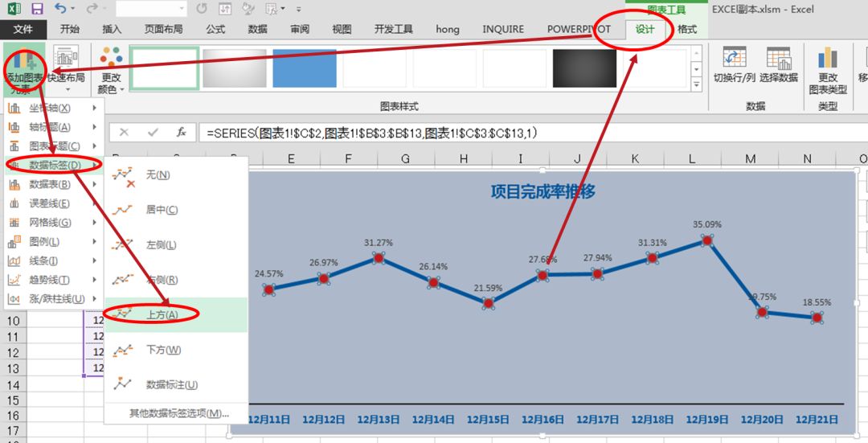Open Axes submenu
The height and width of the screenshot is (443, 868).
coord(54,108)
